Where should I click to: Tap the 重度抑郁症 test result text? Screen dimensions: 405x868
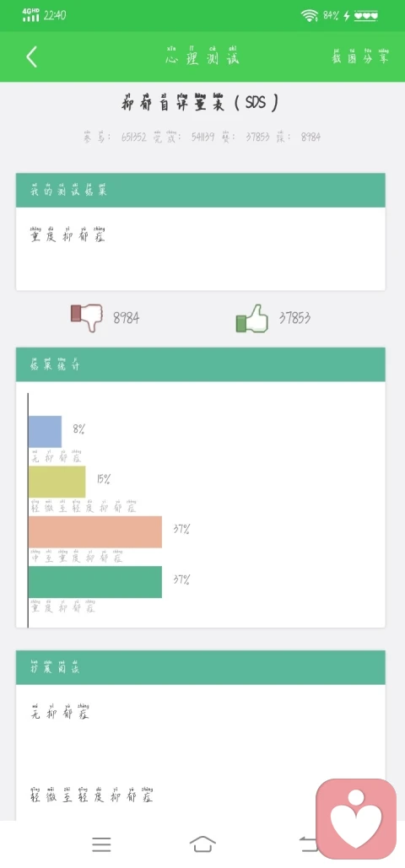[67, 235]
